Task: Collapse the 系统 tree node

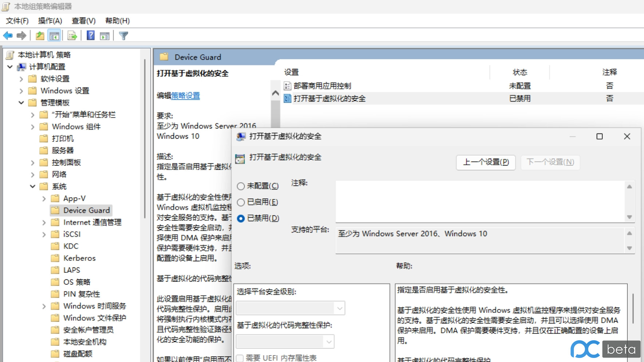Action: tap(32, 187)
